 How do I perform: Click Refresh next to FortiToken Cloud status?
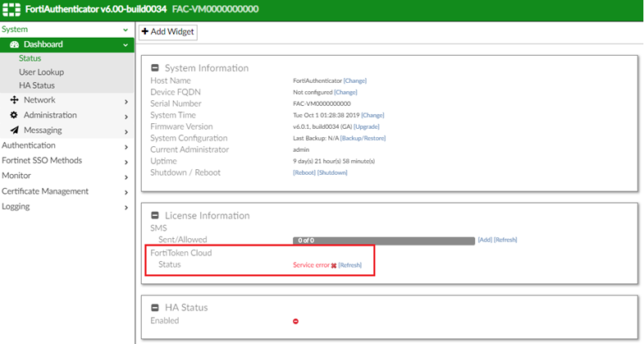[x=349, y=265]
